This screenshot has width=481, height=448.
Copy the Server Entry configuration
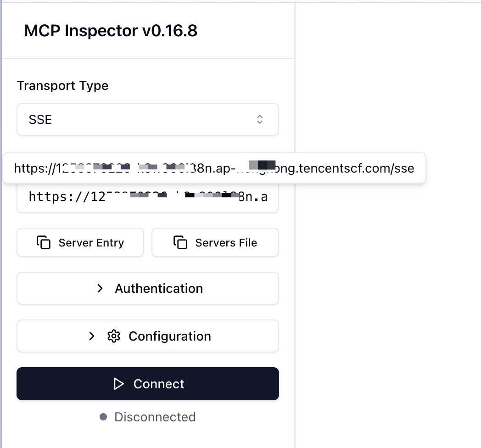(80, 242)
